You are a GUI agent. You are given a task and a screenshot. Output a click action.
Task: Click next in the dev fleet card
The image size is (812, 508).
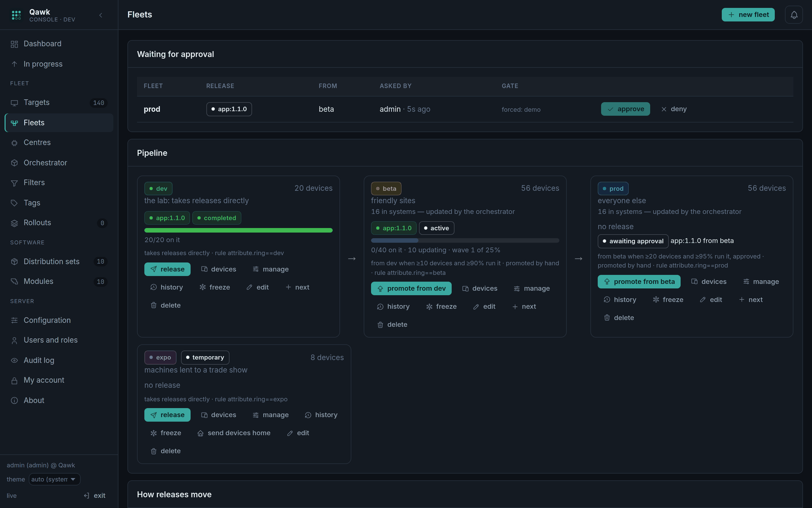click(x=297, y=287)
